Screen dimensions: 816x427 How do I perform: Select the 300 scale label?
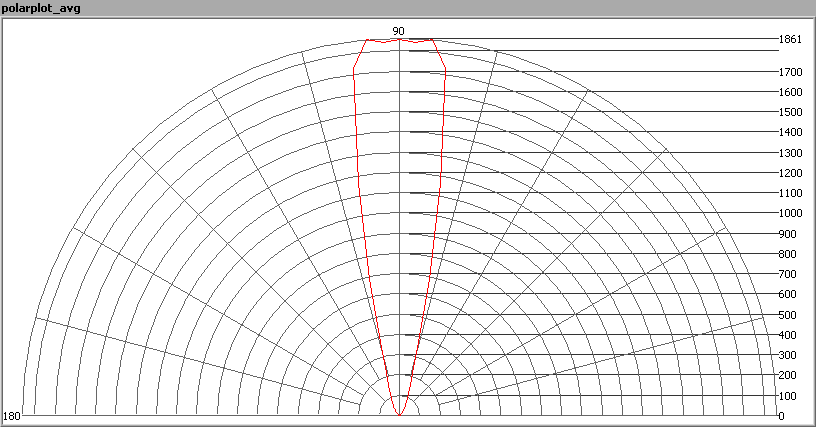(x=788, y=355)
